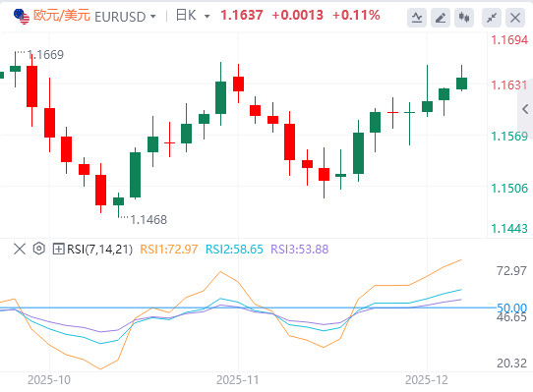Toggle the RSI3 purple line label
Screen dimensions: 533x392
(x=300, y=250)
